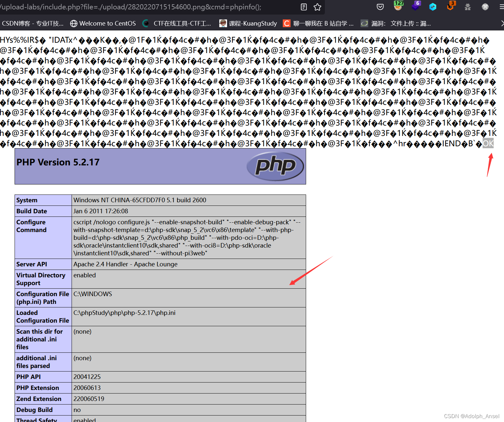Select 'Scan this dir for additional .ini files' label
The image size is (504, 422).
coord(40,339)
